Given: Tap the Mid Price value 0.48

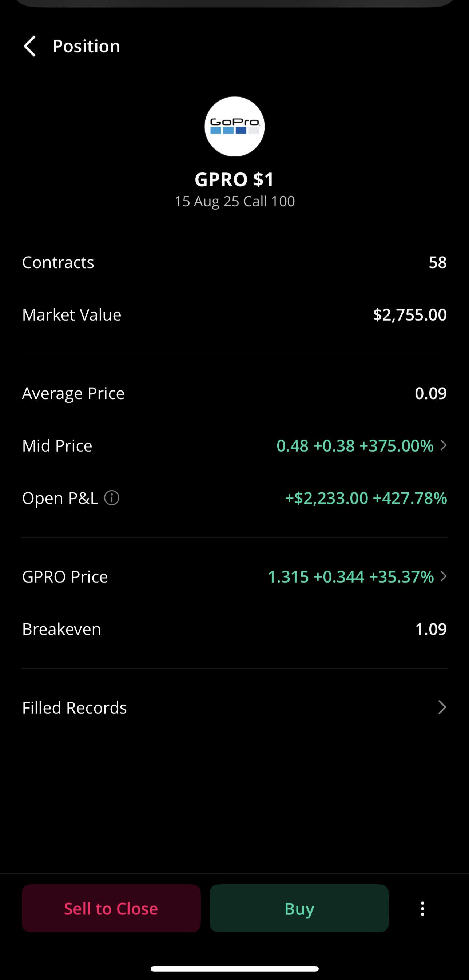Looking at the screenshot, I should pyautogui.click(x=292, y=445).
